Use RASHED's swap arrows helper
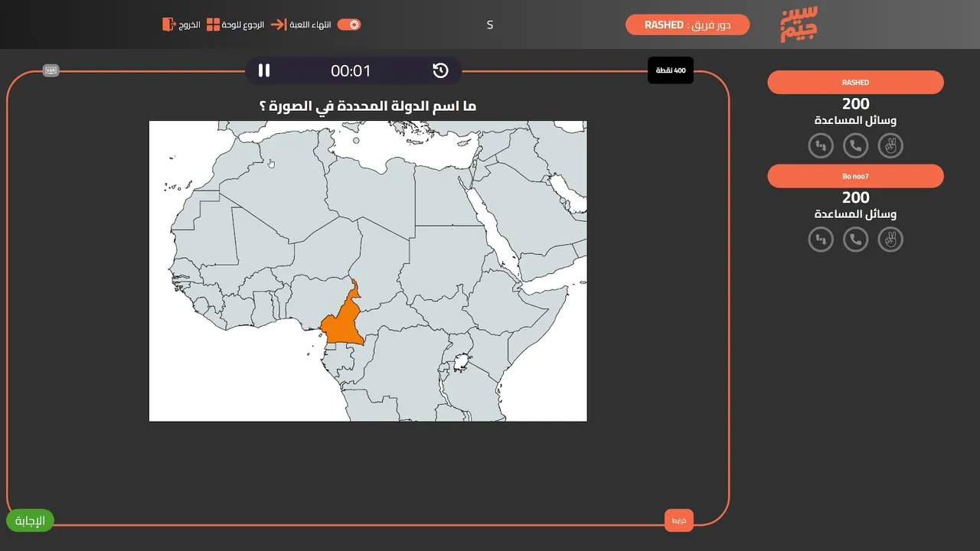980x551 pixels. coord(821,145)
